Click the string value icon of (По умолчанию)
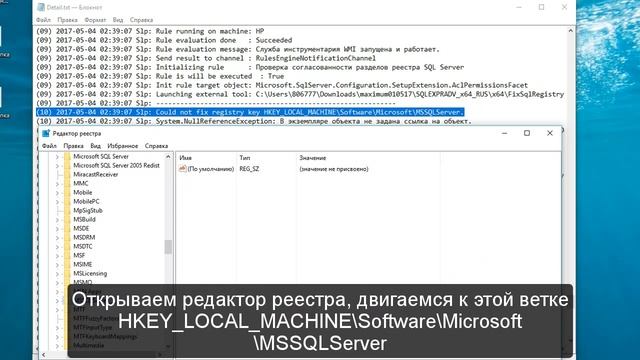640x360 pixels. point(182,169)
